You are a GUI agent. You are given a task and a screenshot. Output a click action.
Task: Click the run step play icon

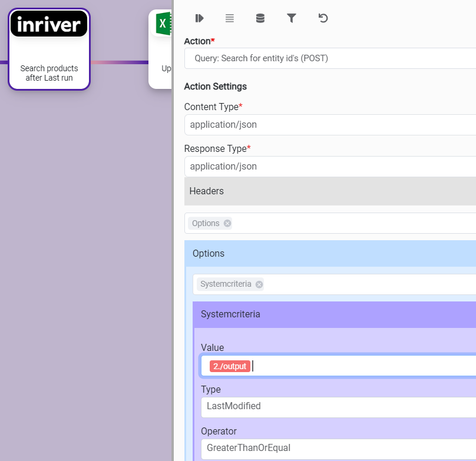199,18
